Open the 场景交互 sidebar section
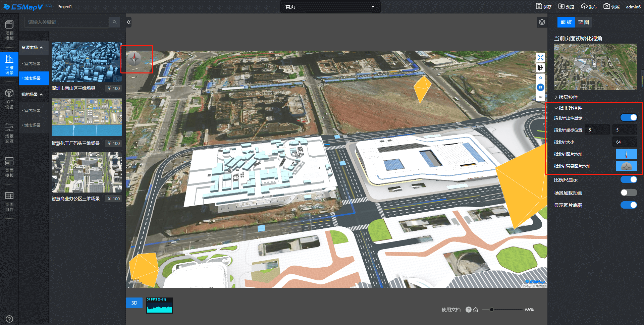 click(x=9, y=133)
